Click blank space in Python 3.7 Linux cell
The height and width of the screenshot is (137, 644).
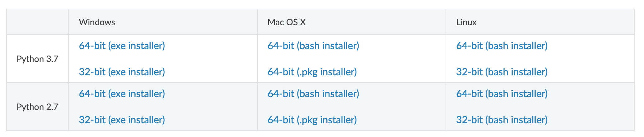click(x=590, y=59)
